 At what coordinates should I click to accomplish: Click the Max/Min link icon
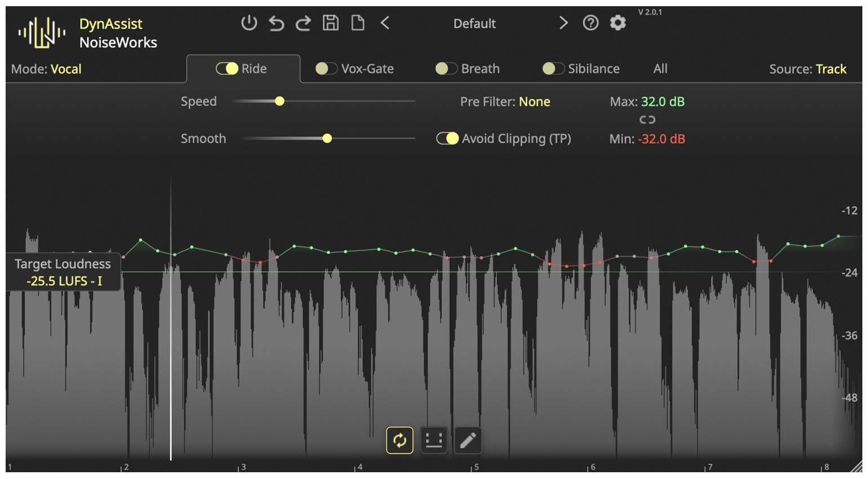point(647,119)
